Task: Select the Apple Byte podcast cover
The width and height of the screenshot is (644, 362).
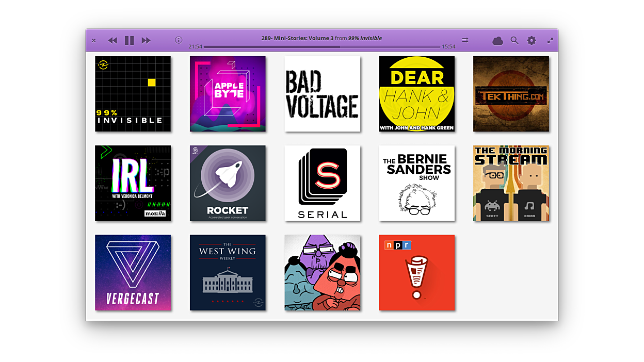Action: (228, 94)
